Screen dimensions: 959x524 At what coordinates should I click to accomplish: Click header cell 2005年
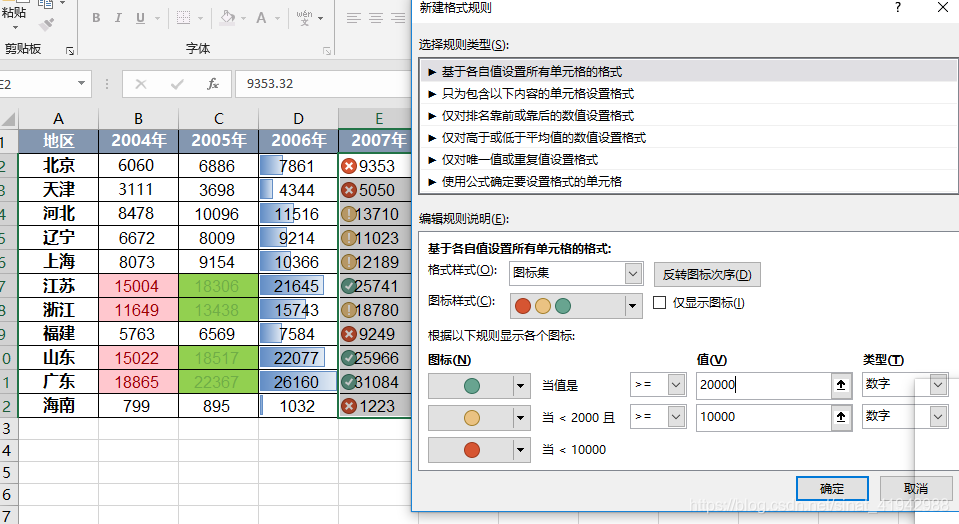218,141
